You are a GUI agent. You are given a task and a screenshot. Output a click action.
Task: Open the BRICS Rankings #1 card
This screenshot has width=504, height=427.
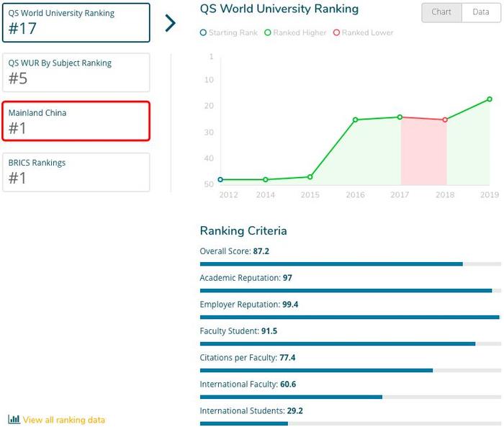point(76,172)
